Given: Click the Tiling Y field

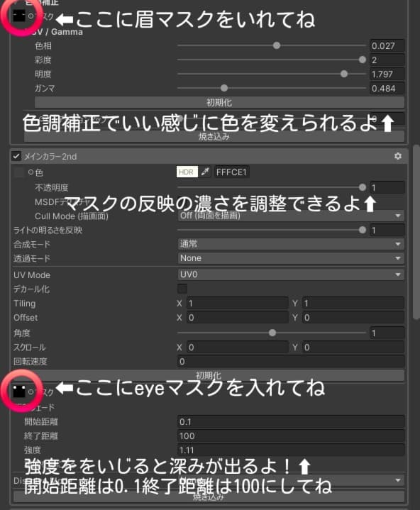Looking at the screenshot, I should click(x=353, y=303).
